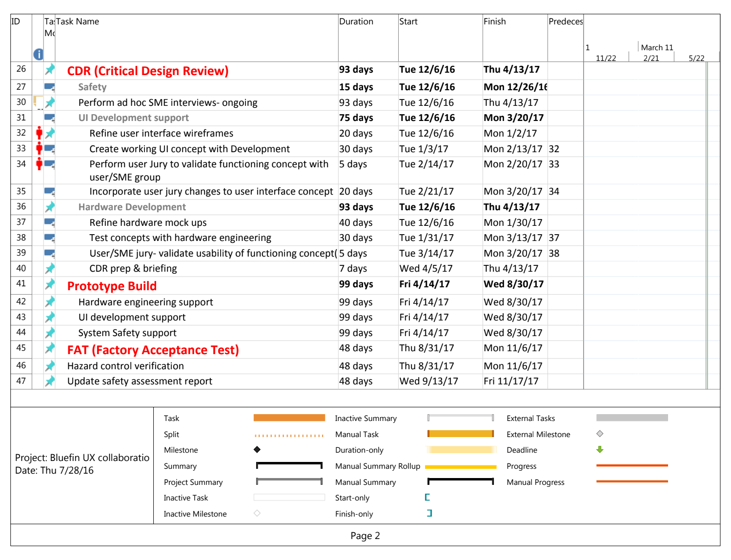731x560 pixels.
Task: Click the Task Name column header
Action: pyautogui.click(x=78, y=21)
